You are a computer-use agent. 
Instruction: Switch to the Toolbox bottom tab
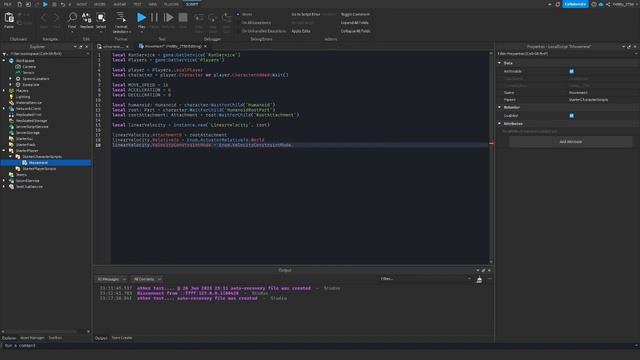click(x=56, y=338)
